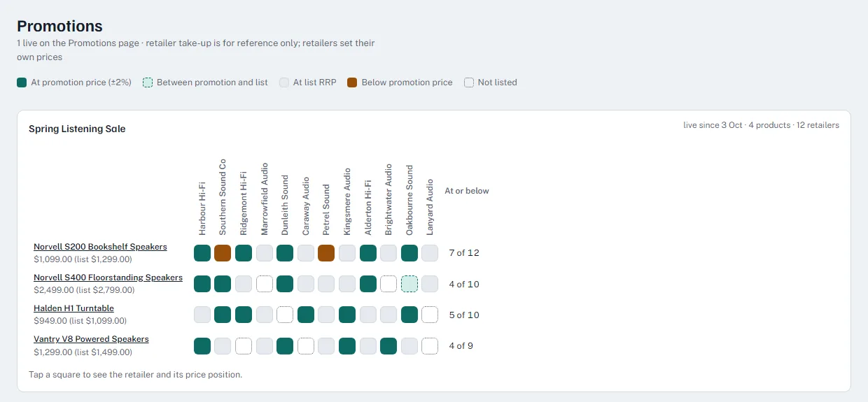Tap Kingsmere Audio square for Vantry V8
The height and width of the screenshot is (402, 868).
347,345
